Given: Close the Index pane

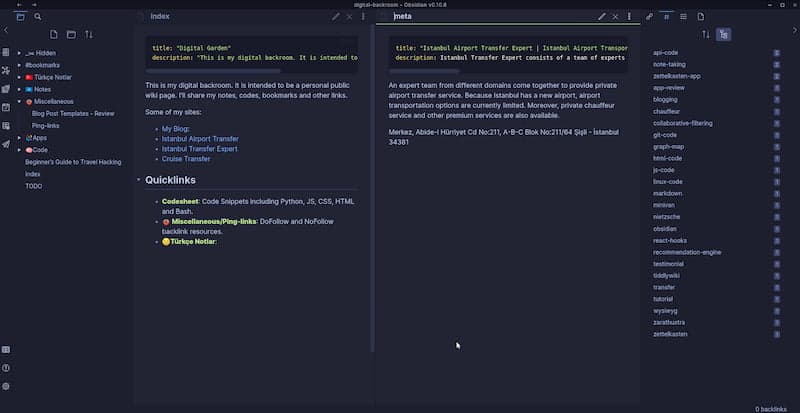Looking at the screenshot, I should [x=349, y=17].
